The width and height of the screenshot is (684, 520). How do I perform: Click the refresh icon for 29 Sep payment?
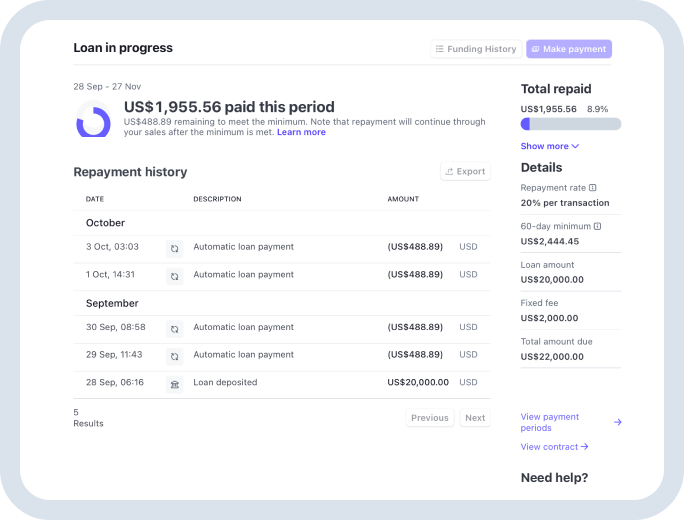(175, 356)
